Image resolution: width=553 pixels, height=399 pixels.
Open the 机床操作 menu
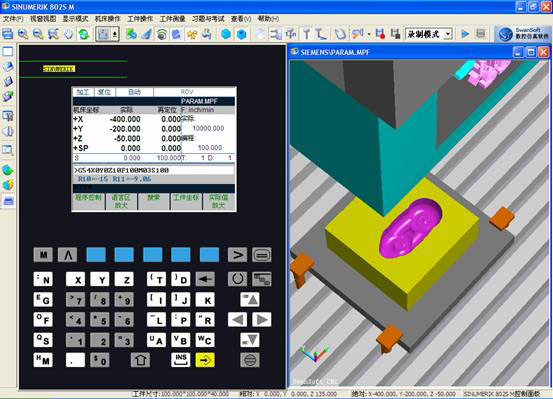click(x=108, y=19)
